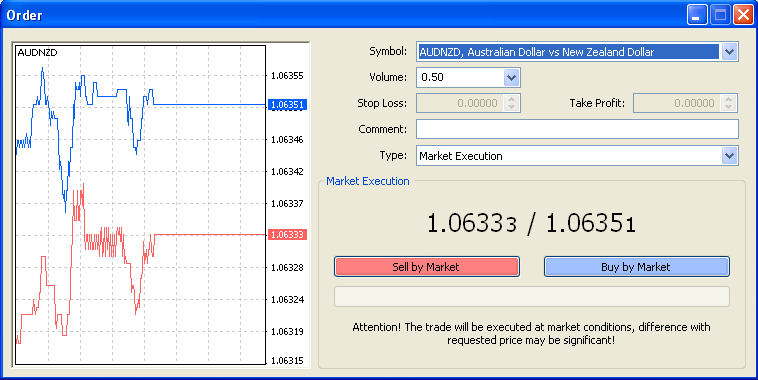Click the Volume value 0.50 field
The height and width of the screenshot is (380, 758).
pos(460,77)
